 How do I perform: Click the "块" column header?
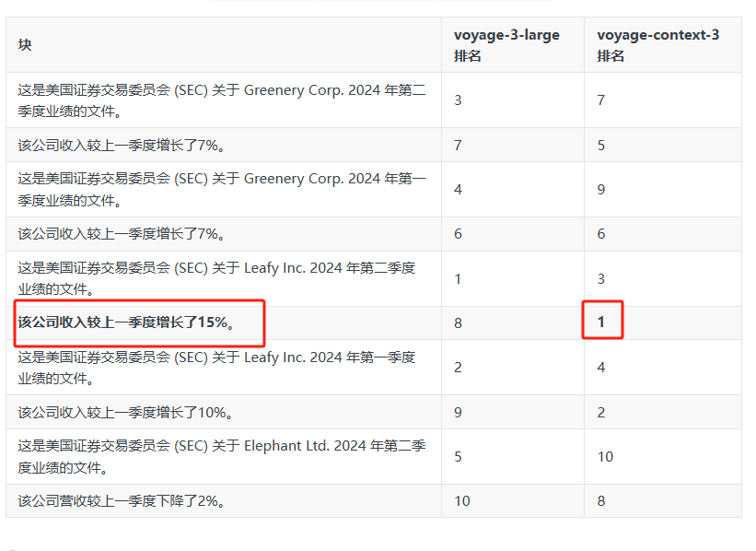coord(25,45)
